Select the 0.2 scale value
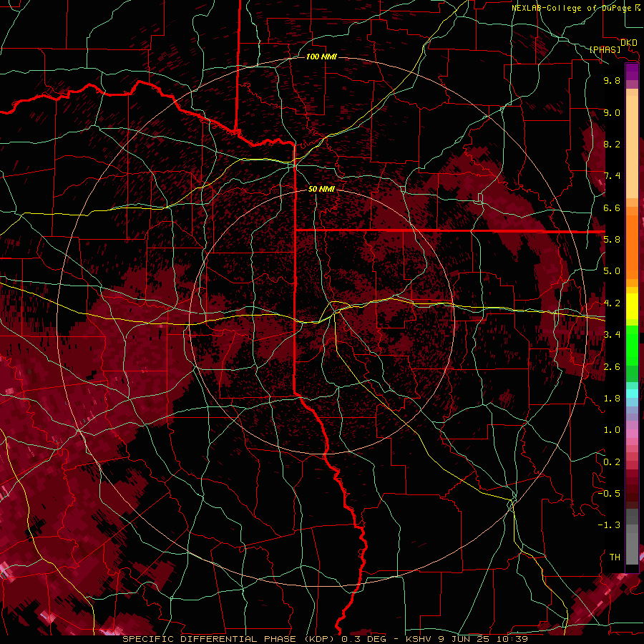Viewport: 644px width, 644px height. [x=612, y=462]
